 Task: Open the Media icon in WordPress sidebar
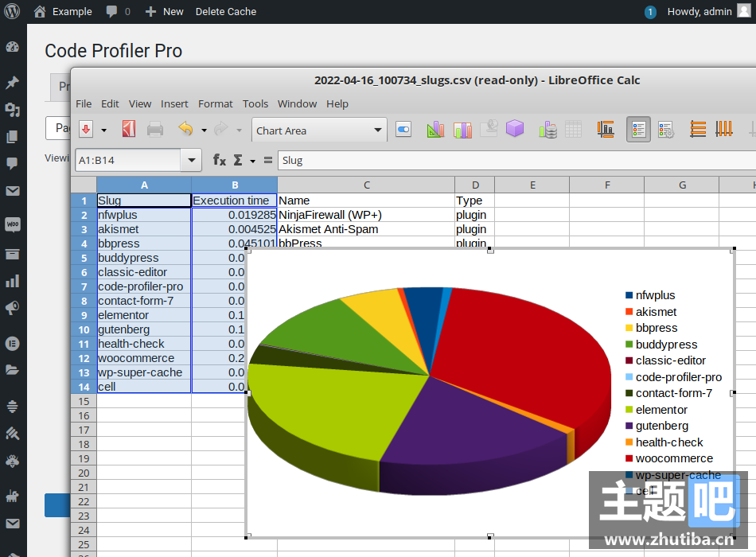tap(13, 110)
